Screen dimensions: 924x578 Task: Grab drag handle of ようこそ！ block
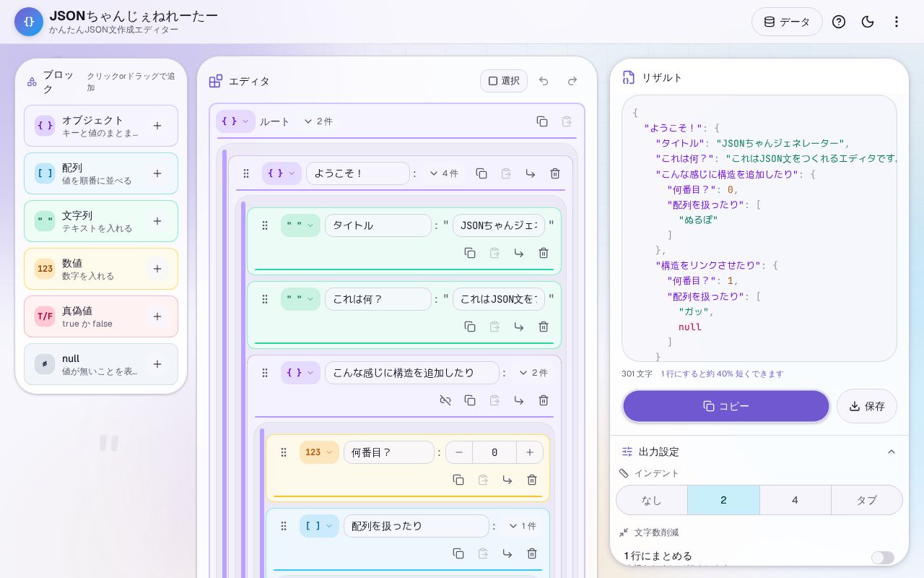246,173
